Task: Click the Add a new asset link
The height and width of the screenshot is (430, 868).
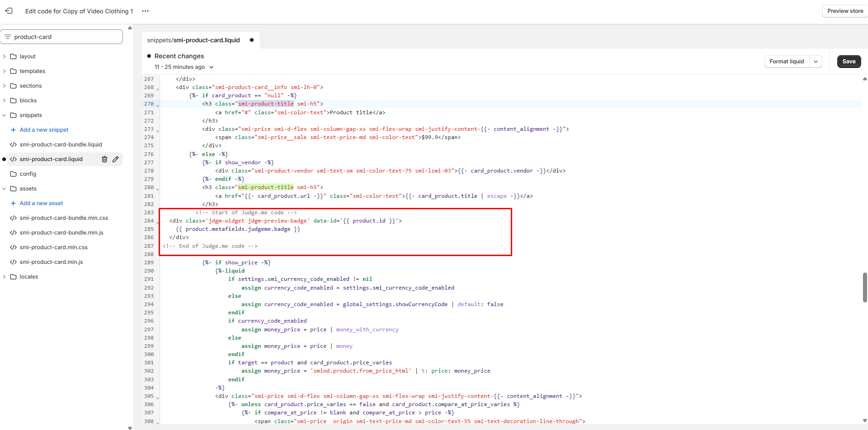Action: click(41, 203)
